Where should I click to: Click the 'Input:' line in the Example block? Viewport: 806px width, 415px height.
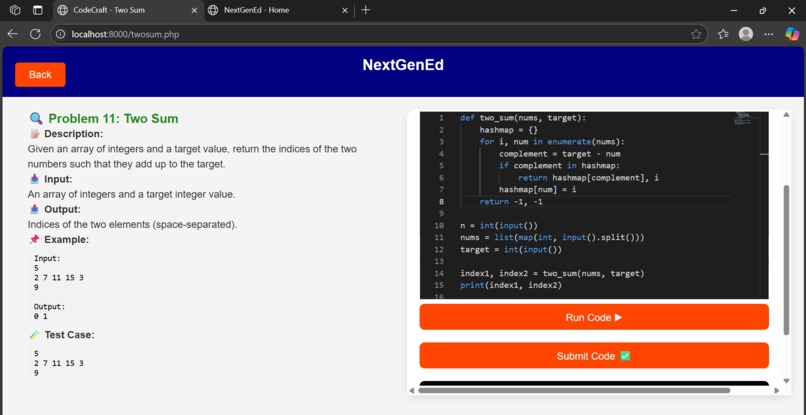tap(47, 259)
